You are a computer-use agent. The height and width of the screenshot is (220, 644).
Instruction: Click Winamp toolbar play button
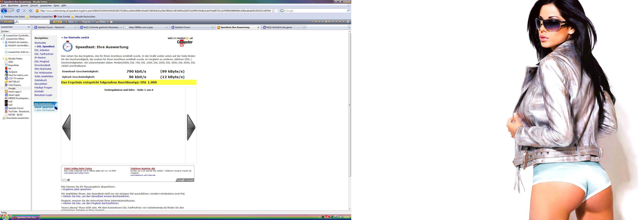tap(319, 22)
